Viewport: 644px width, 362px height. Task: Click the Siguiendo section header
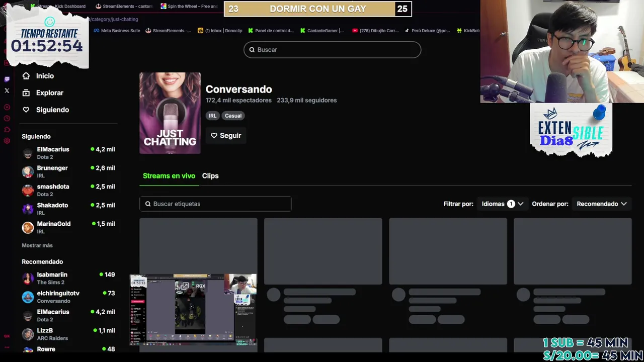(x=36, y=136)
